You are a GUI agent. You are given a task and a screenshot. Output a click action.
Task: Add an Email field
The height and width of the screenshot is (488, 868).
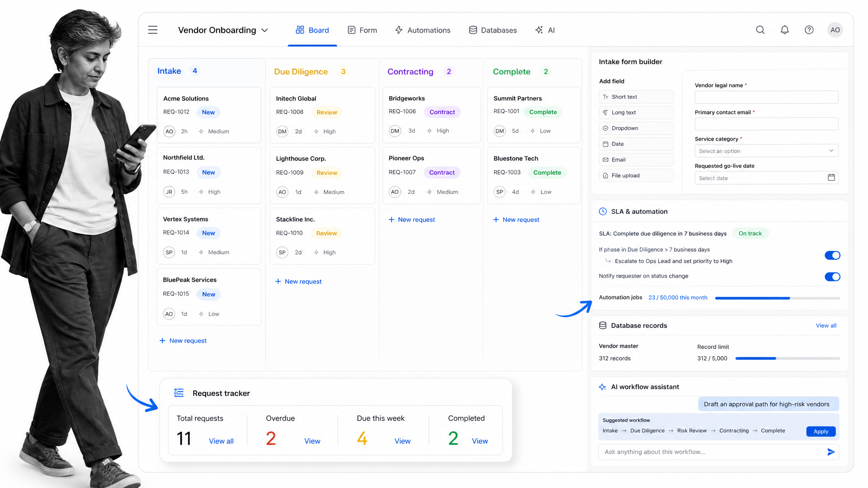point(636,160)
